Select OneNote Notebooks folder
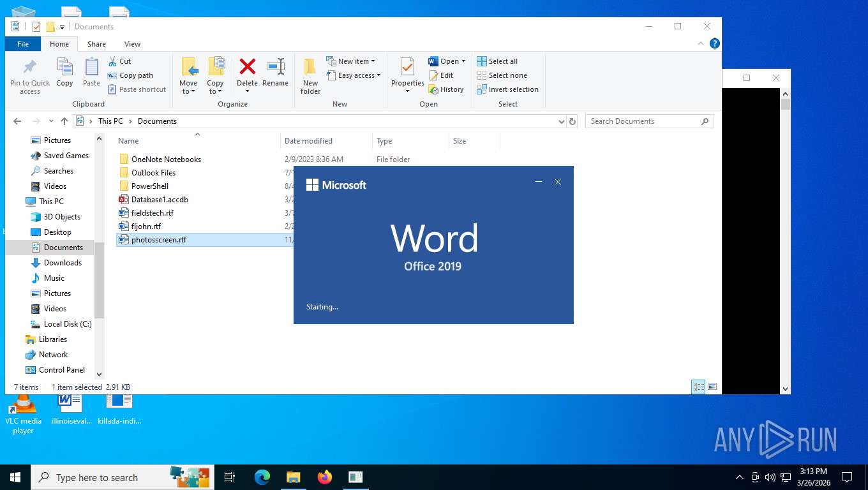The image size is (868, 490). pos(166,160)
